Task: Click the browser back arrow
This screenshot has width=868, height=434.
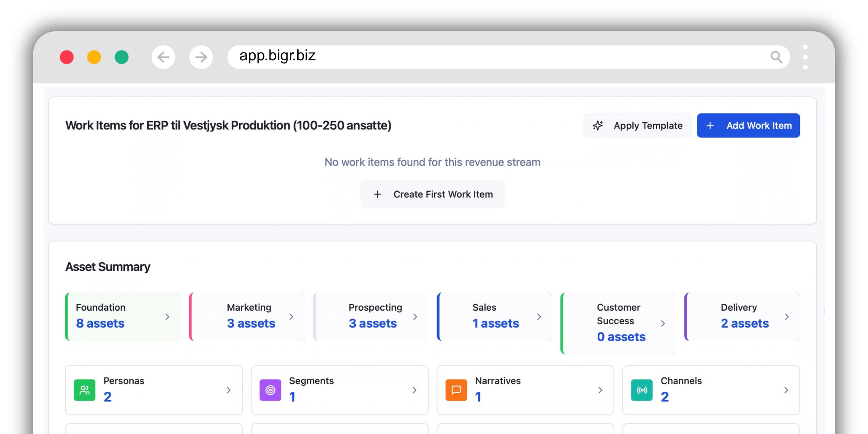Action: coord(163,57)
